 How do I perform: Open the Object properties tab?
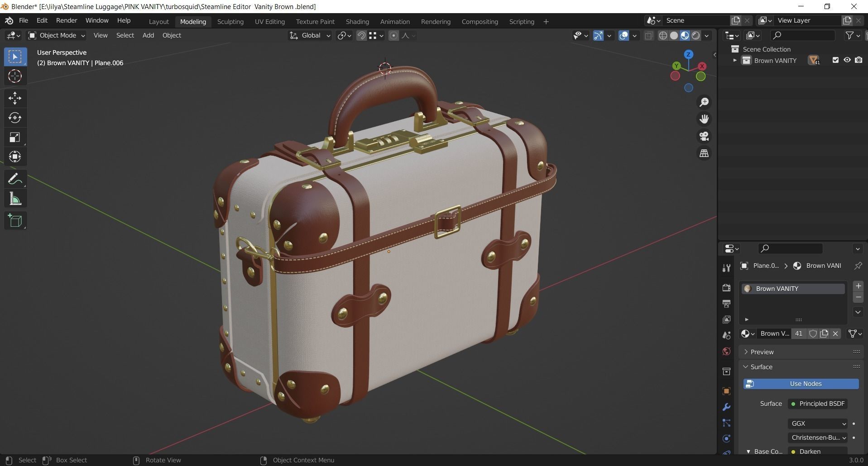726,391
